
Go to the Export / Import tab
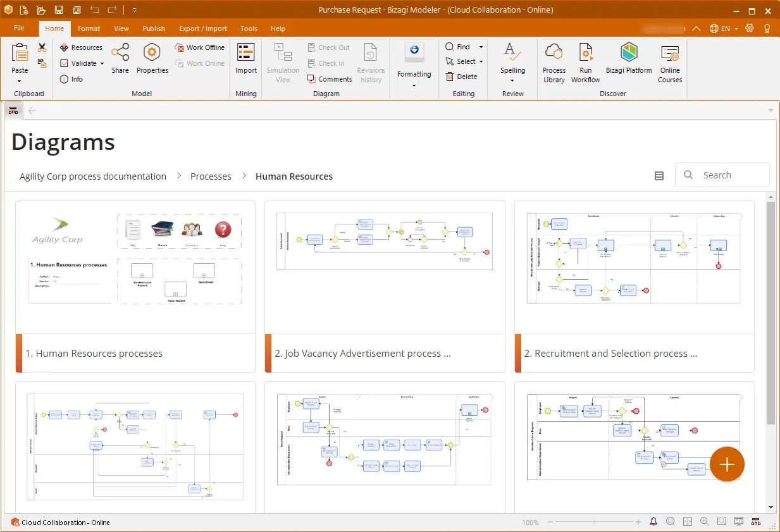point(203,28)
